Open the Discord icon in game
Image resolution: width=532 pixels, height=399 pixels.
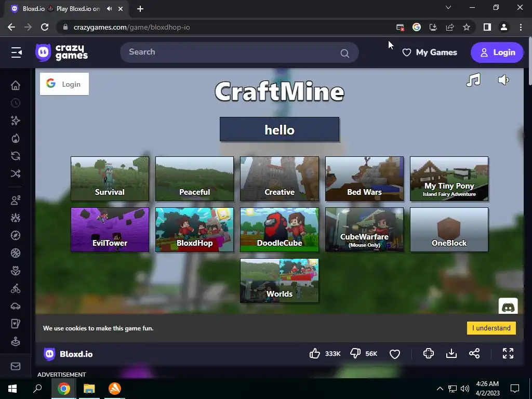click(x=508, y=307)
